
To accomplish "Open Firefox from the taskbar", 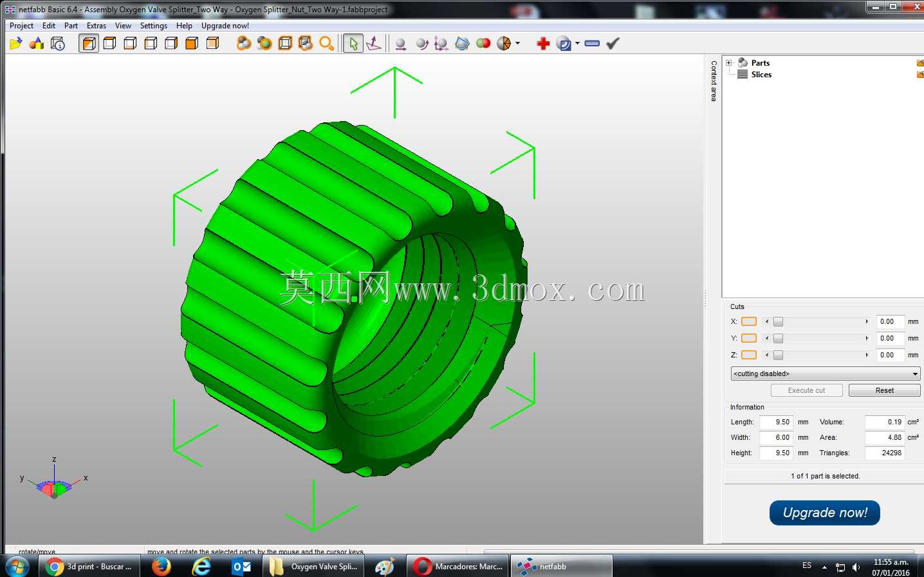I will click(x=162, y=567).
